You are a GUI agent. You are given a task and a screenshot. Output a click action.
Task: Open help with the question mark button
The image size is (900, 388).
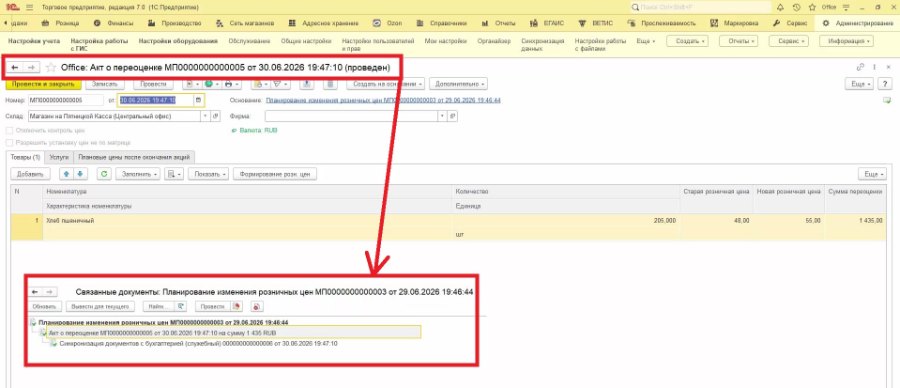886,84
